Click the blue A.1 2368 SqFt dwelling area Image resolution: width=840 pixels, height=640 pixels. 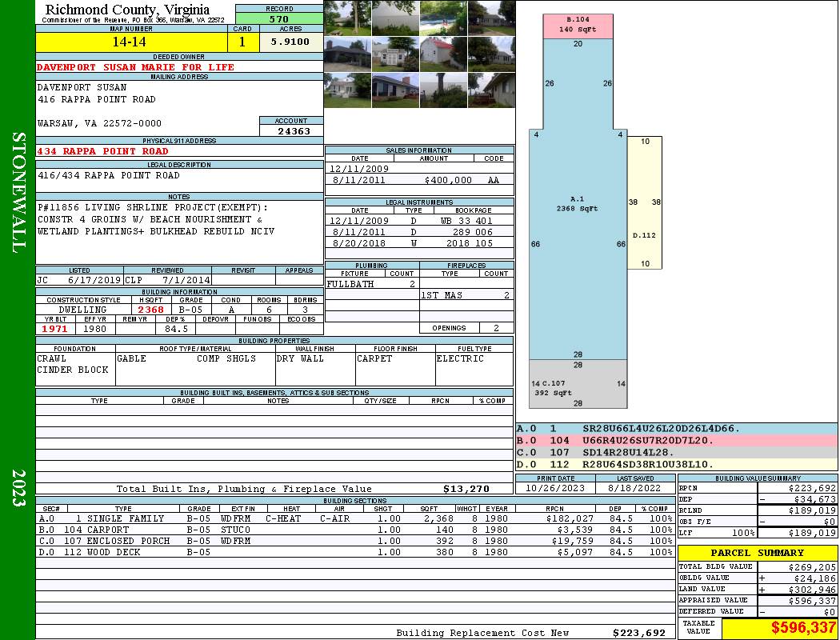pyautogui.click(x=578, y=203)
